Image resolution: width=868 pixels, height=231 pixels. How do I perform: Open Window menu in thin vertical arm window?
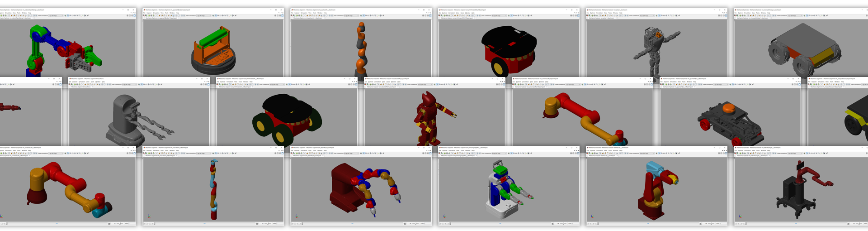tap(172, 151)
